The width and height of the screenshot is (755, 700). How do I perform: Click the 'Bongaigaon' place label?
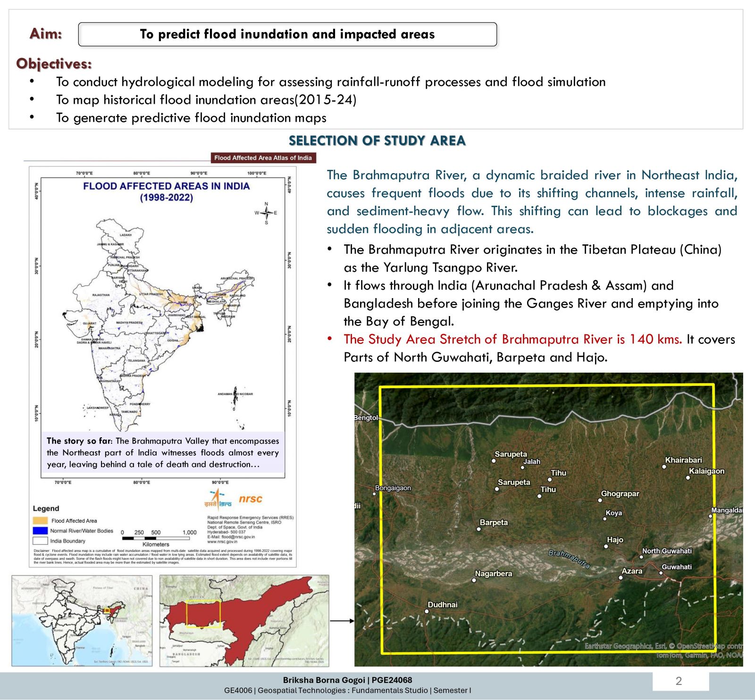point(393,488)
